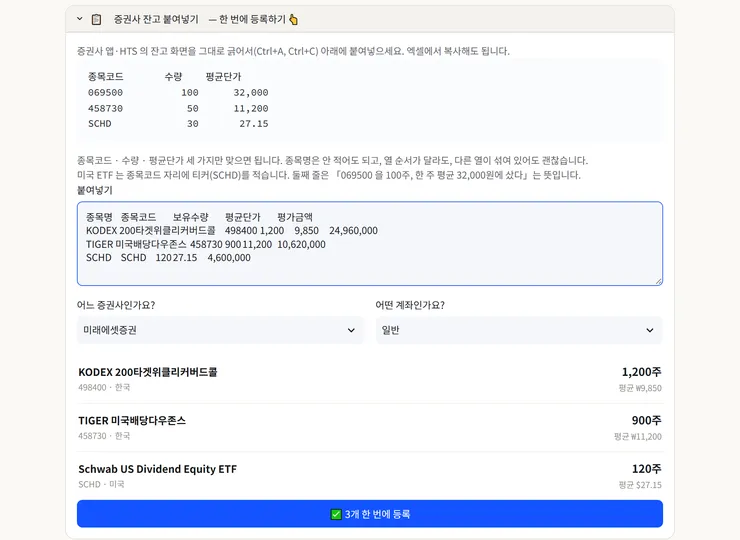Click the 증권사 잔고 붙여넣기 header title
This screenshot has height=540, width=740.
(x=156, y=19)
